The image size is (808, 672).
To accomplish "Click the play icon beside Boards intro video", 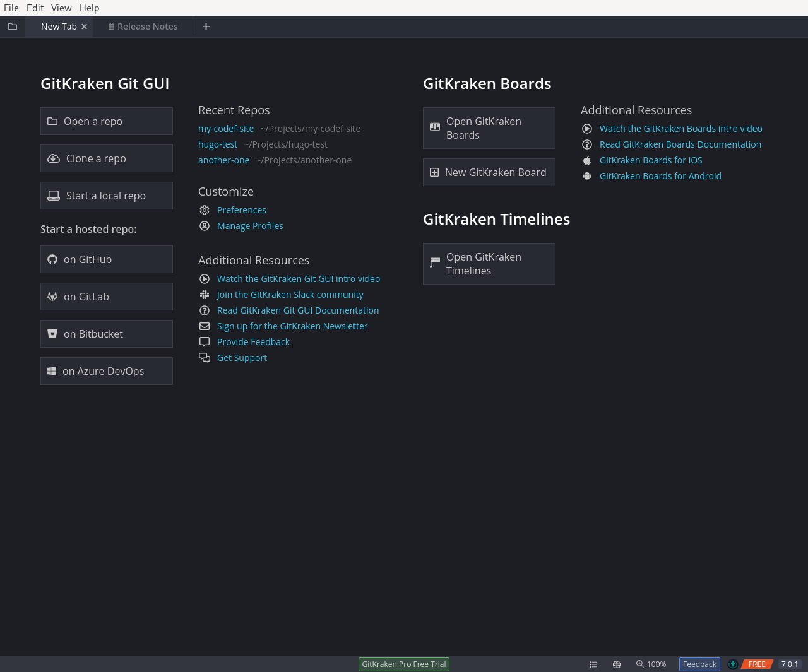I will pyautogui.click(x=587, y=129).
